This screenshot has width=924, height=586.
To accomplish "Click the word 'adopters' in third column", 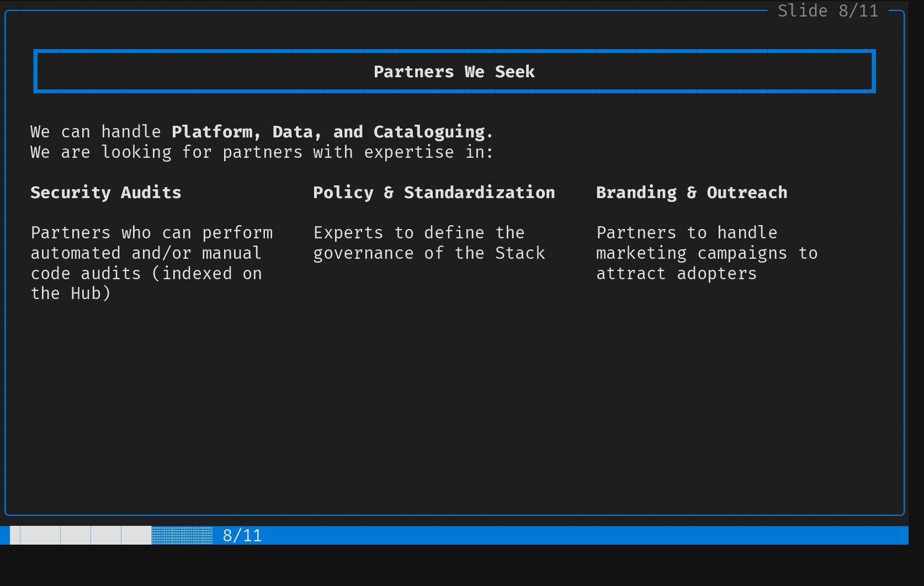I will [716, 274].
